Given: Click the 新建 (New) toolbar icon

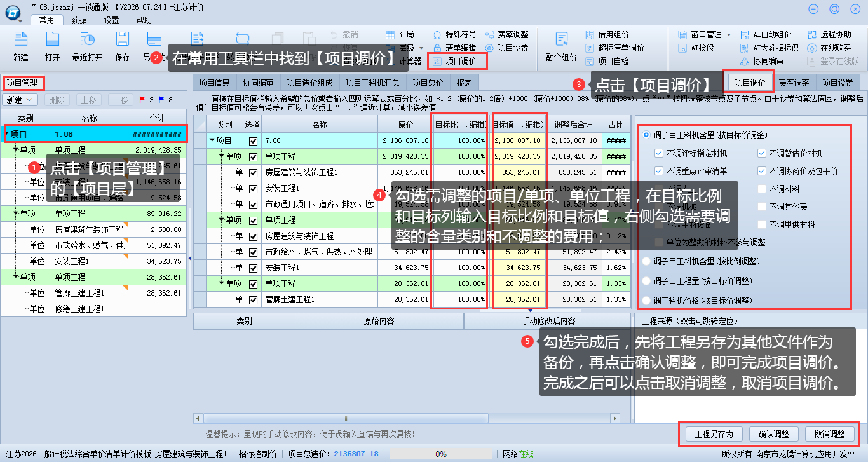Looking at the screenshot, I should point(20,39).
